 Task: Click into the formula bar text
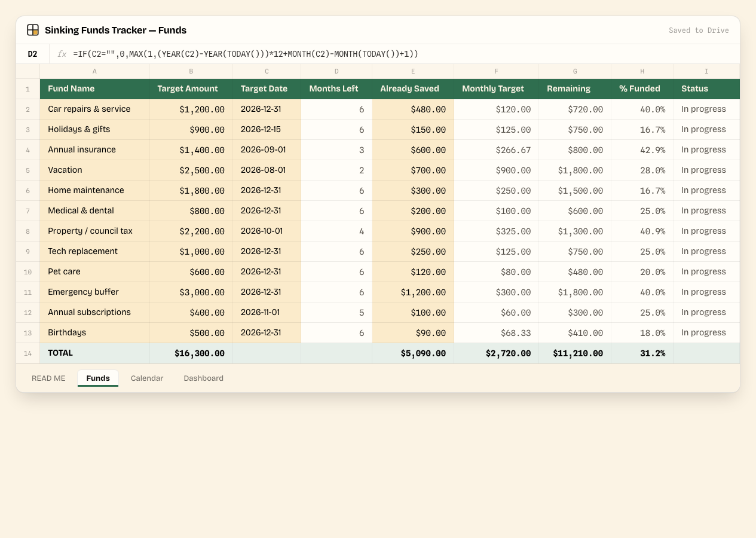point(246,54)
